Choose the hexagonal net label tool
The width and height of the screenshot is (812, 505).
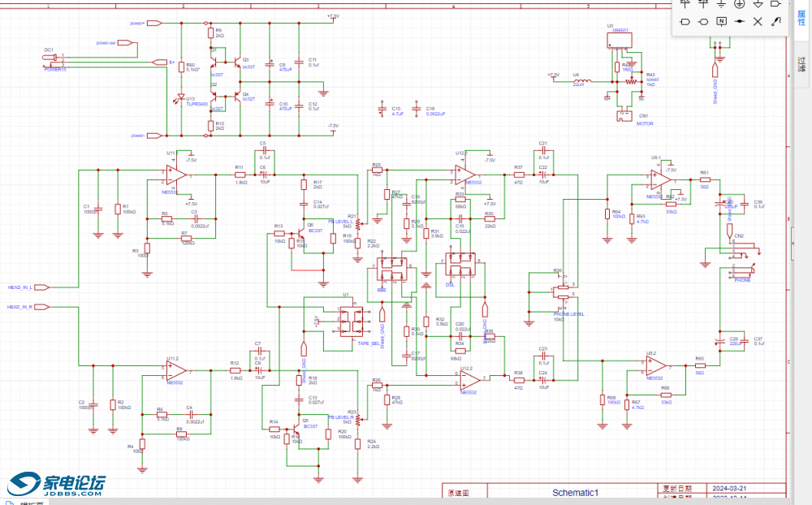703,22
